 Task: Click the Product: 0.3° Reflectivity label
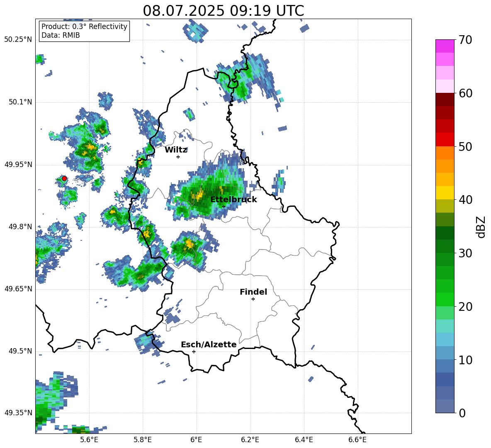pyautogui.click(x=84, y=27)
